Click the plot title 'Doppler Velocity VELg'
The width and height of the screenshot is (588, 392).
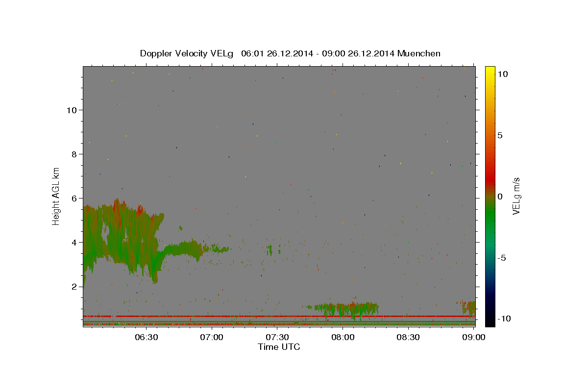click(x=187, y=53)
